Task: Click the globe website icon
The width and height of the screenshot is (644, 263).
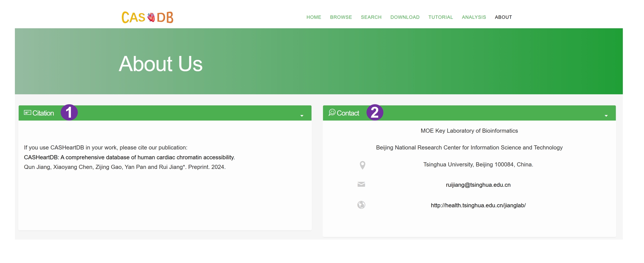Action: (361, 205)
